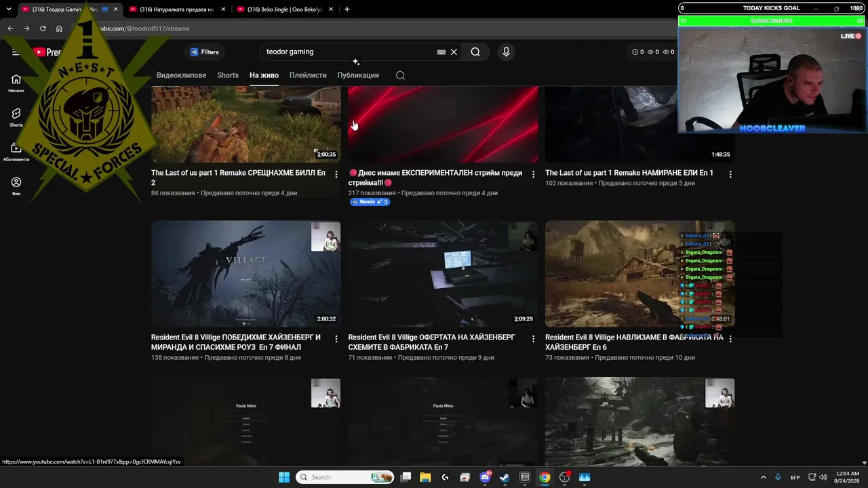This screenshot has width=868, height=488.
Task: Open video titled НАВЛИЗАМЕ В ФАБРИКАТА НА ХАЙЗЕНБЕРГ
Action: pos(634,342)
